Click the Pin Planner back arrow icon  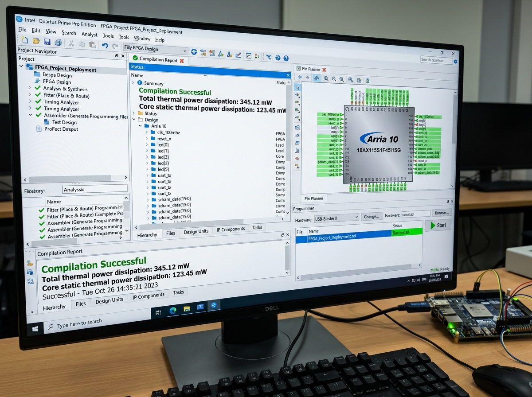click(300, 77)
